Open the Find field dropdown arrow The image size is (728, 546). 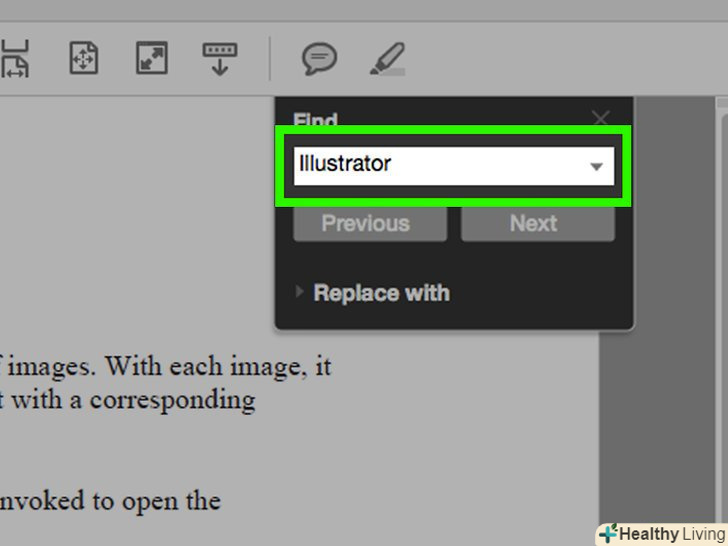(596, 166)
